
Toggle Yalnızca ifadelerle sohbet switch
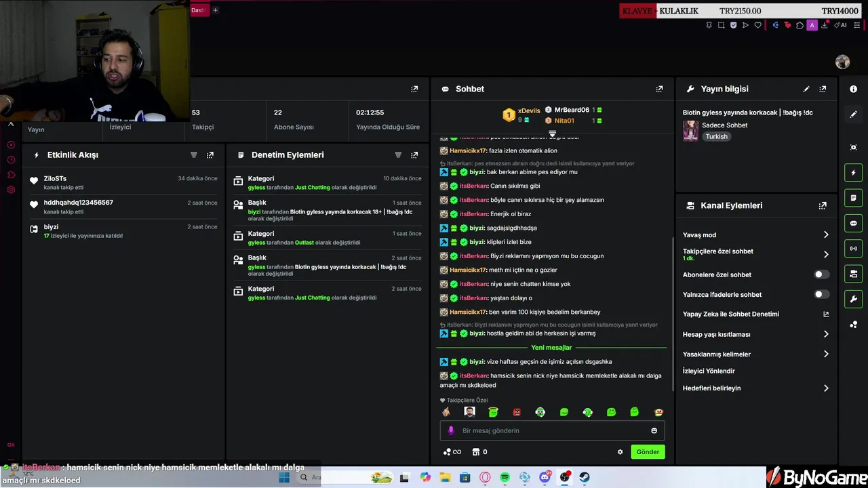point(821,294)
